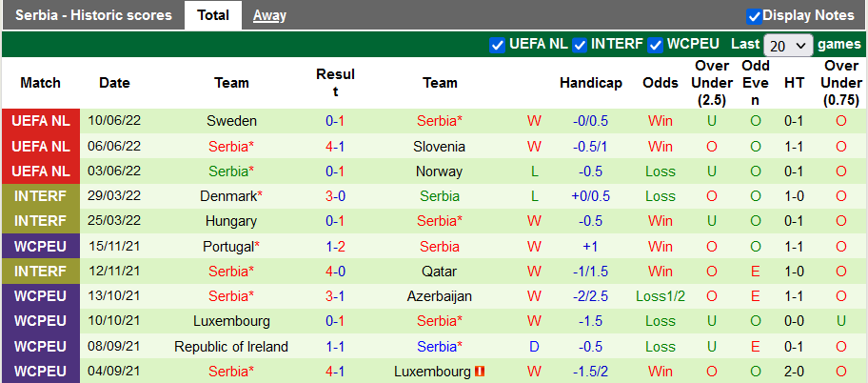868x383 pixels.
Task: Open the 1-2 result for Portugal vs Serbia
Action: [335, 247]
